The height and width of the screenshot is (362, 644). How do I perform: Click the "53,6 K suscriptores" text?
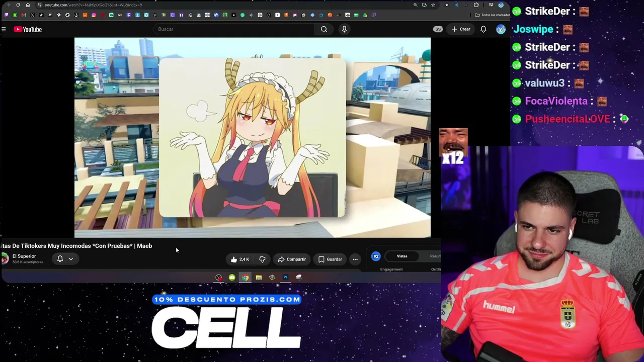click(28, 262)
